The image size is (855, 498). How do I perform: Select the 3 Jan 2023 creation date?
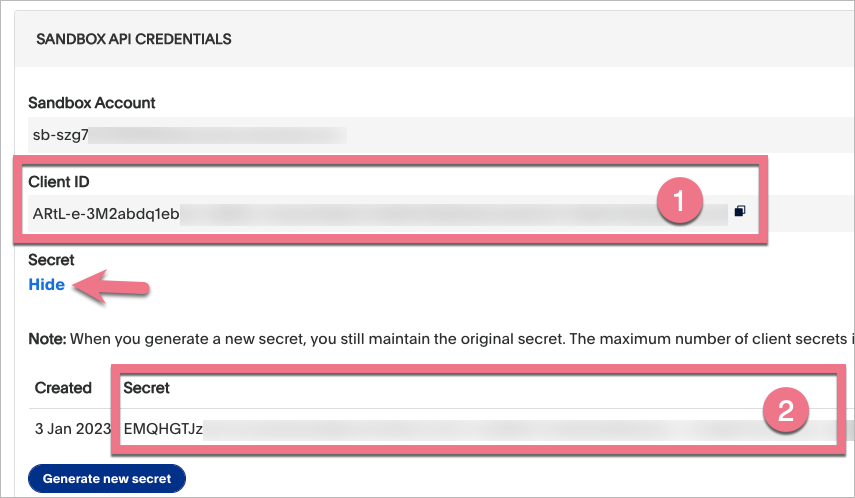click(x=73, y=428)
